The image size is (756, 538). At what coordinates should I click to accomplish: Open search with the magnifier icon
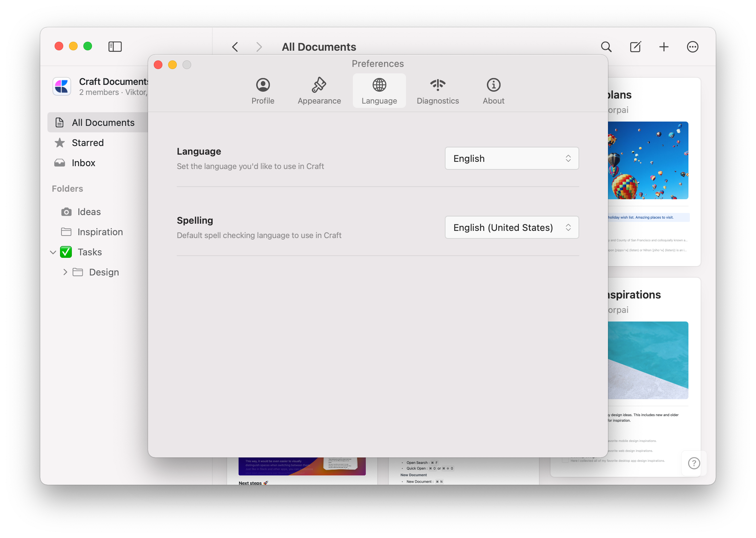click(x=606, y=47)
